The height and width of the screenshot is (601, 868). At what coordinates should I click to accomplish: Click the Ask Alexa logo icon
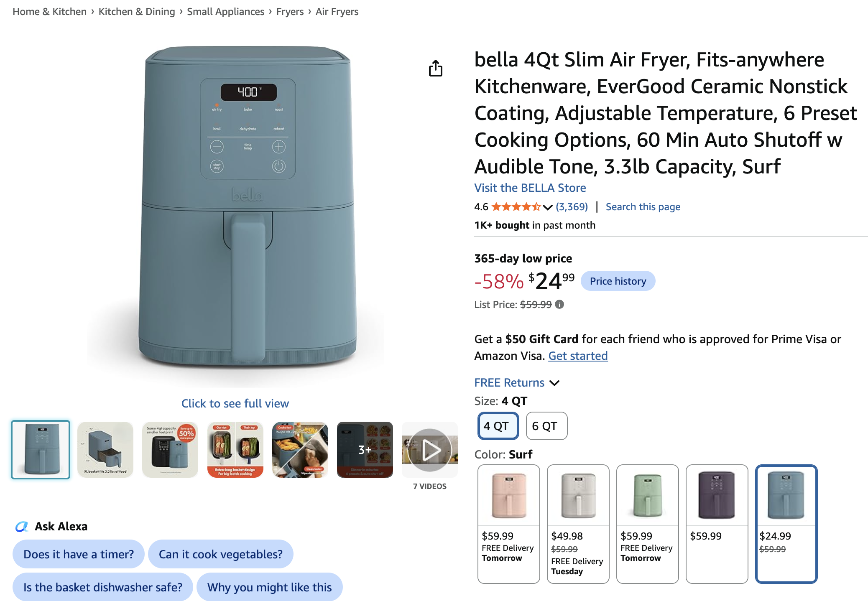(22, 527)
